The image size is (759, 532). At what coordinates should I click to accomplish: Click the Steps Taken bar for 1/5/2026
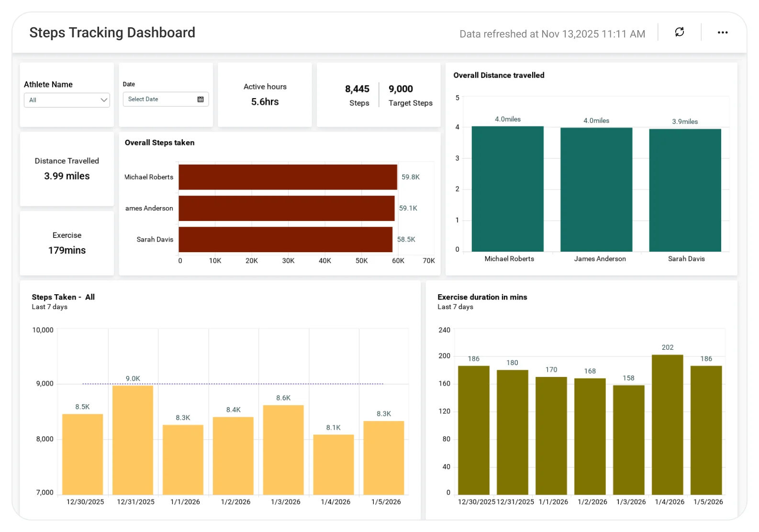pyautogui.click(x=384, y=458)
